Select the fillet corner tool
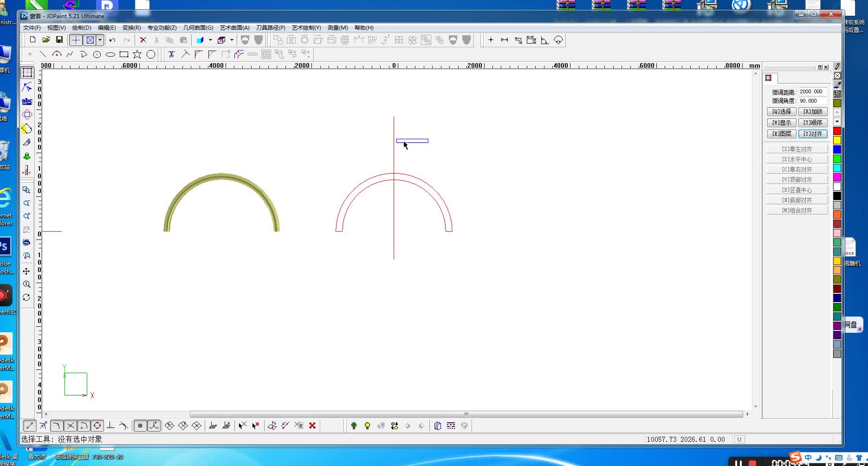The image size is (868, 466). pos(199,54)
